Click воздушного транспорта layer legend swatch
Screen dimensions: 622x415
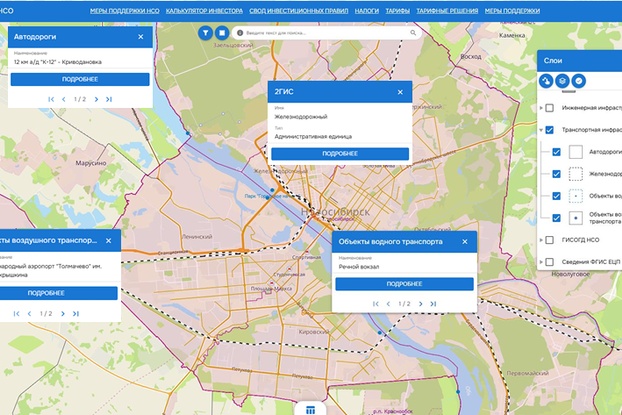(x=576, y=218)
